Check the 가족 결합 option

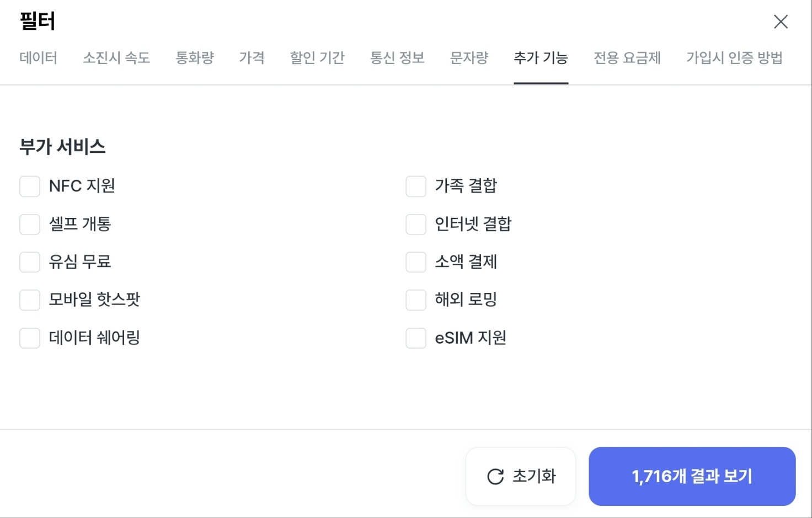[x=415, y=186]
